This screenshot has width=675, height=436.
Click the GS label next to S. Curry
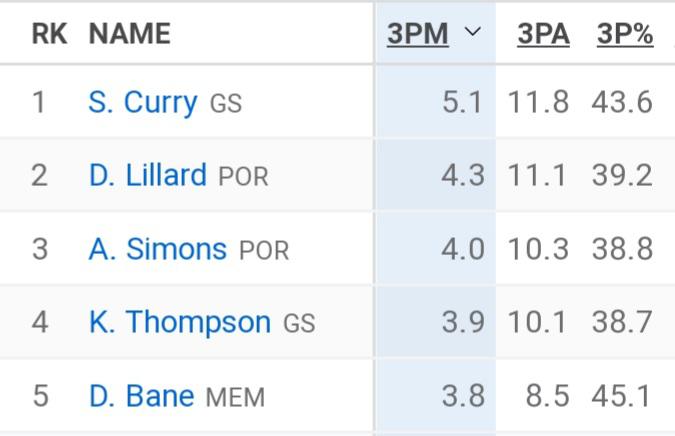[226, 103]
